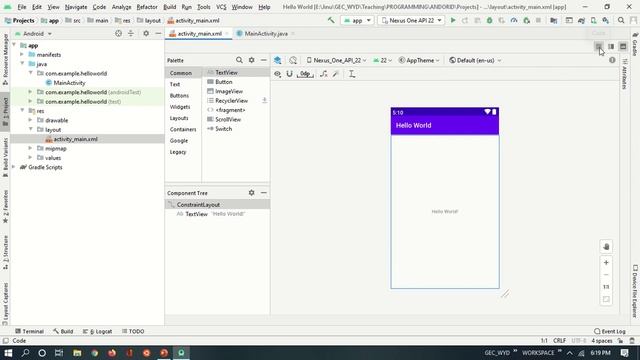Open the File menu
The width and height of the screenshot is (640, 360).
(x=22, y=7)
